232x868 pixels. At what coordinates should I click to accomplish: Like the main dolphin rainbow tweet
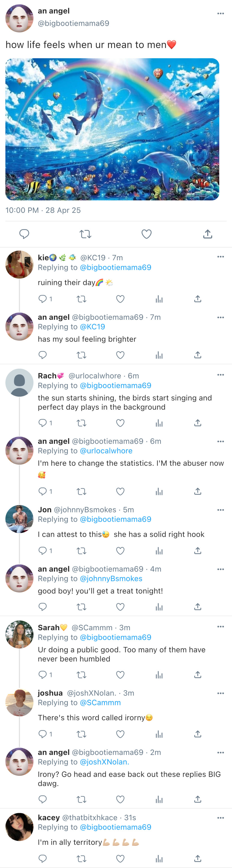pyautogui.click(x=146, y=234)
